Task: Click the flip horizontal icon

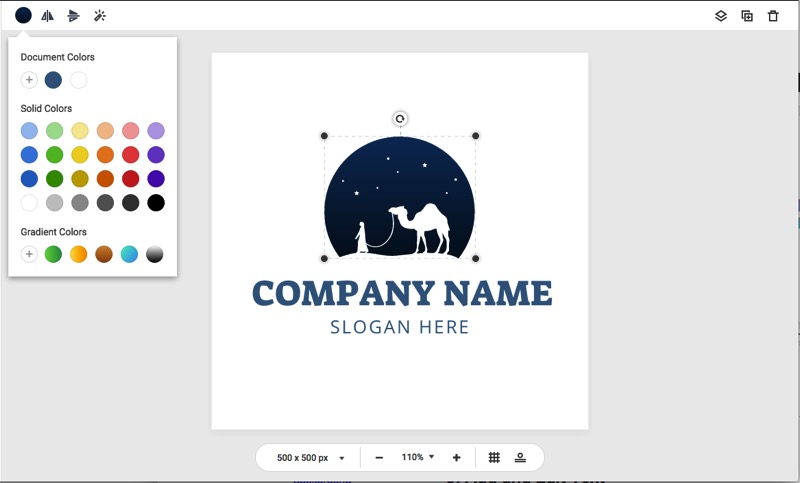Action: coord(47,16)
